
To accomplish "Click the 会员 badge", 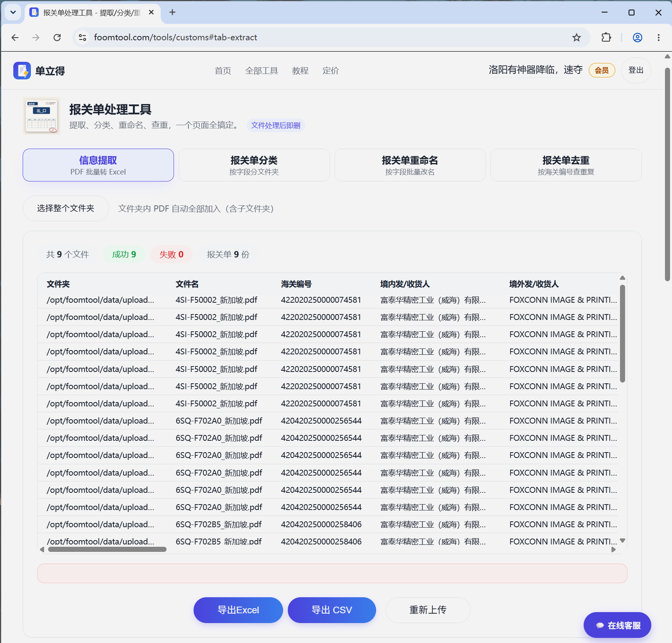I will point(602,70).
